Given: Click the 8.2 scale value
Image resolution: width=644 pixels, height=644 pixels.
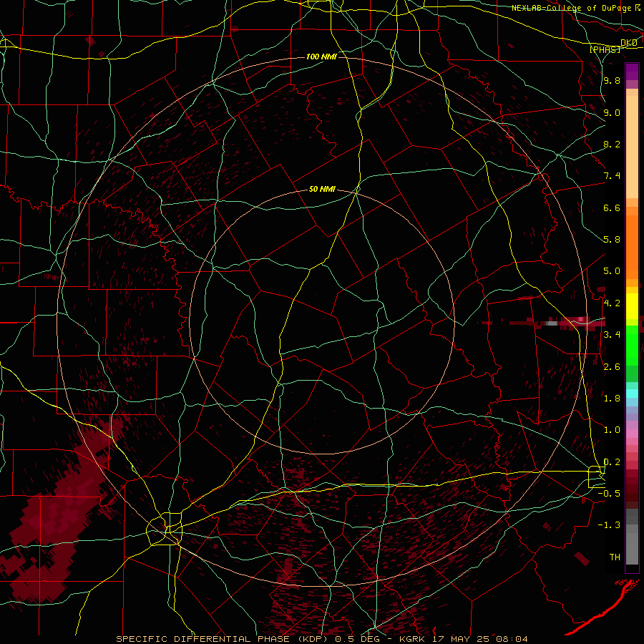Looking at the screenshot, I should 612,144.
